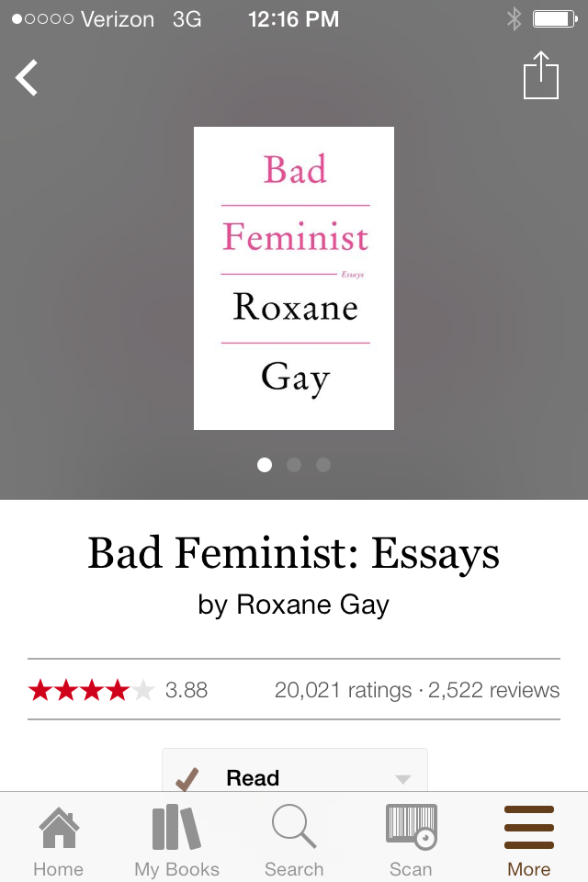588x882 pixels.
Task: Open the share sheet icon
Action: pyautogui.click(x=540, y=75)
